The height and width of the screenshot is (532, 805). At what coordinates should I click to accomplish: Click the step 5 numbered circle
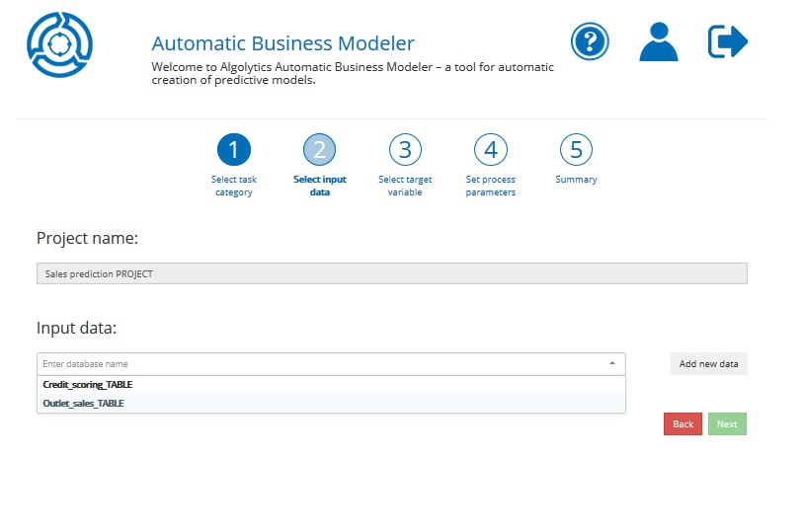tap(576, 150)
